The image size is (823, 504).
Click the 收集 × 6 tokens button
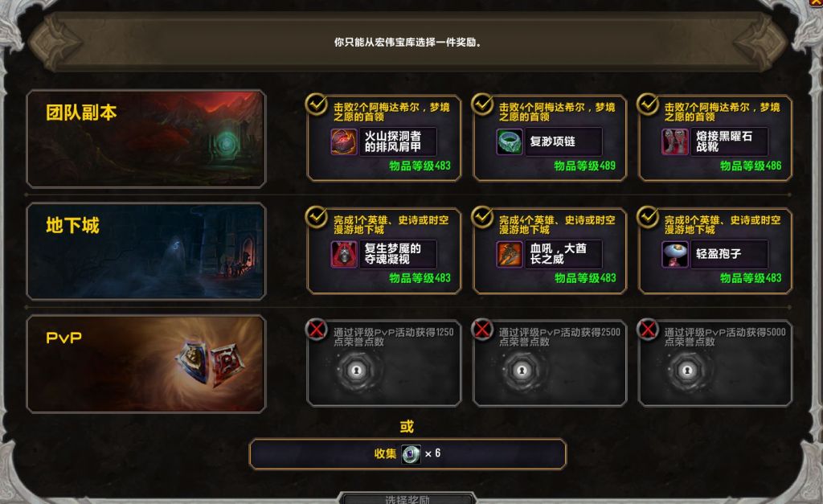pos(407,453)
